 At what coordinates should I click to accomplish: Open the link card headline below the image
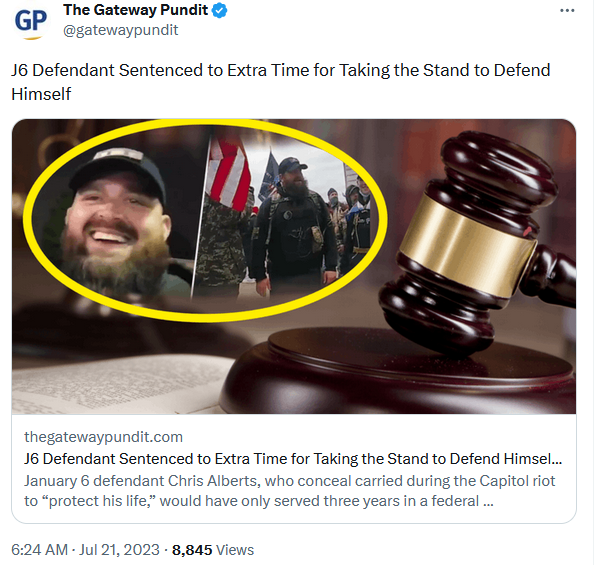click(x=293, y=459)
